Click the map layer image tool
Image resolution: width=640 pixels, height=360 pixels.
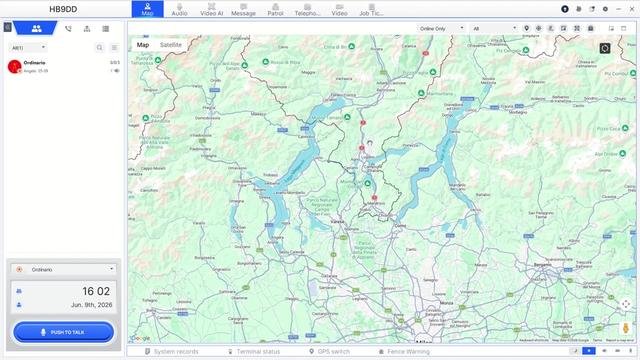[564, 28]
